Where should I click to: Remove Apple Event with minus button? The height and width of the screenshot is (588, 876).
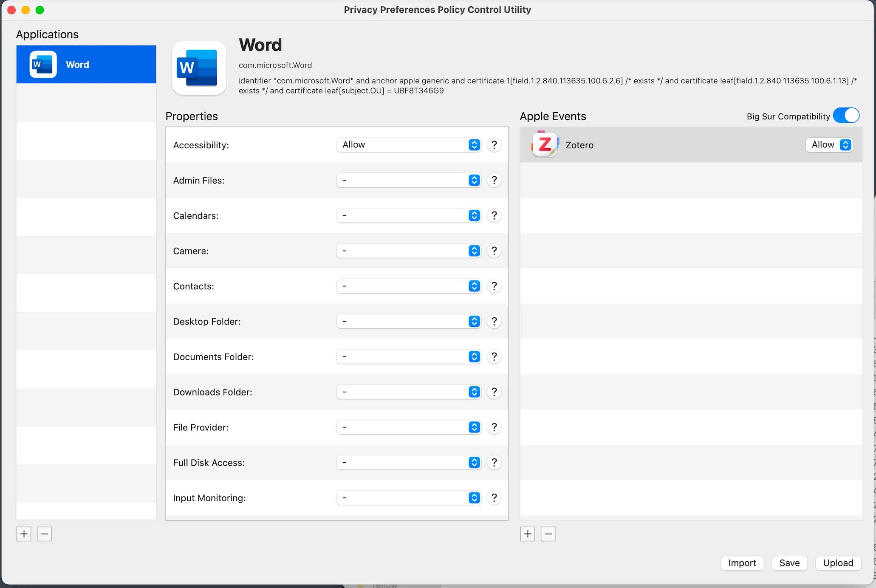coord(548,534)
